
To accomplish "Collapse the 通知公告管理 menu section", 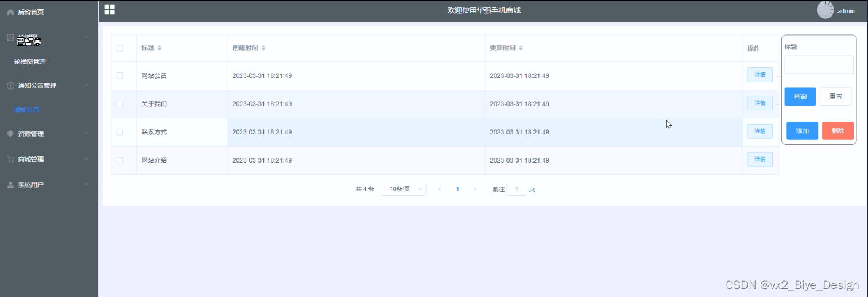I will (x=87, y=85).
